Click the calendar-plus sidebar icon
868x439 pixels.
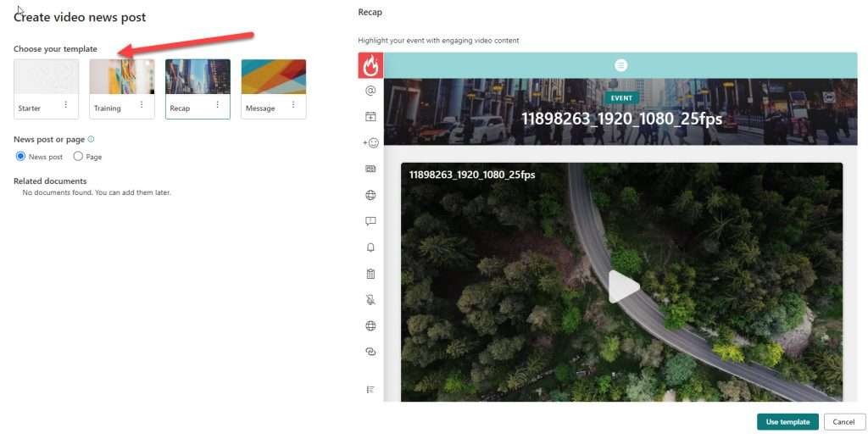click(x=371, y=116)
